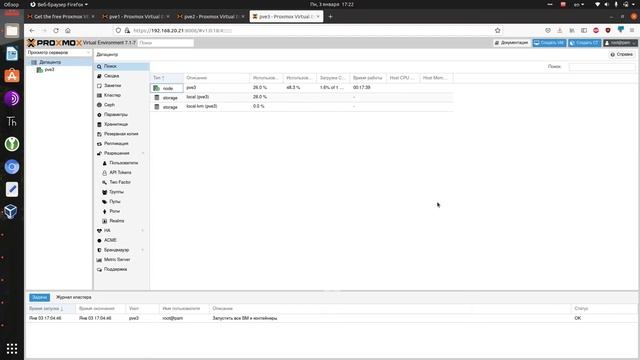The height and width of the screenshot is (360, 640).
Task: Select the pve3 node in server tree
Action: tap(49, 70)
